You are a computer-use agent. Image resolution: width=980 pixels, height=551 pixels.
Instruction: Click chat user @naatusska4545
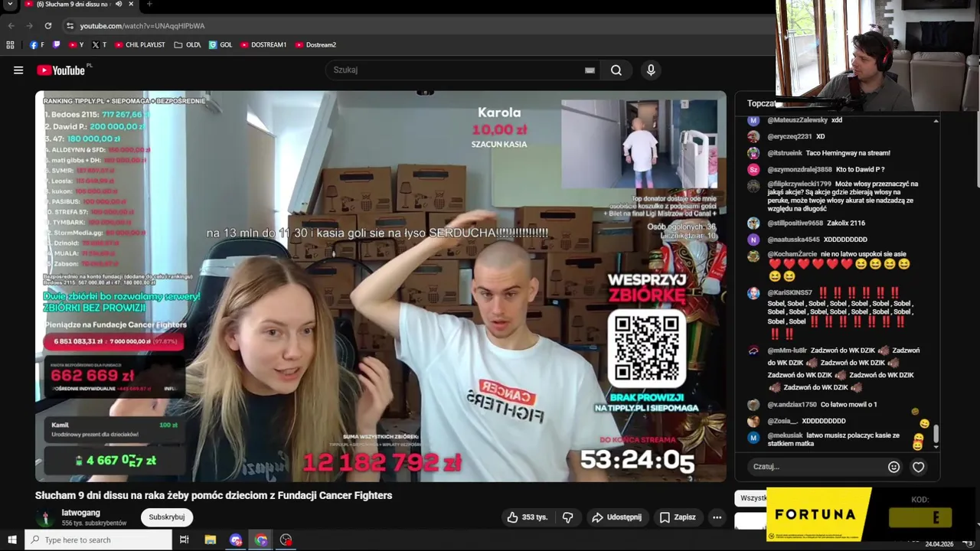pyautogui.click(x=793, y=240)
